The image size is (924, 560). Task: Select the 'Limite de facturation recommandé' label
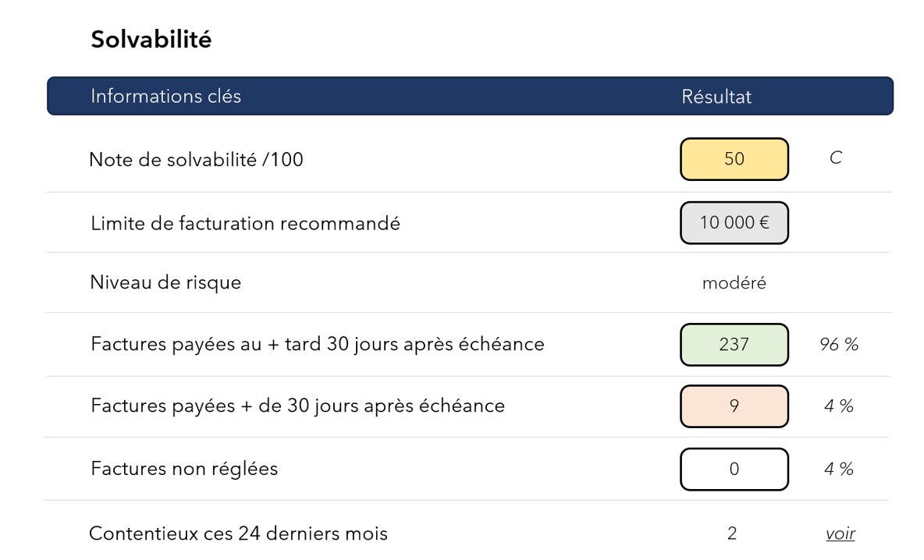pyautogui.click(x=245, y=223)
